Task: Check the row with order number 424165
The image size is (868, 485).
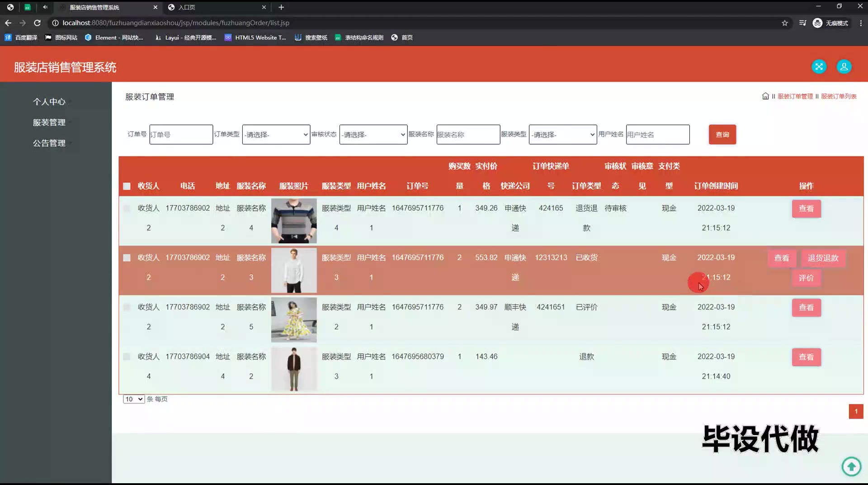Action: pyautogui.click(x=127, y=209)
